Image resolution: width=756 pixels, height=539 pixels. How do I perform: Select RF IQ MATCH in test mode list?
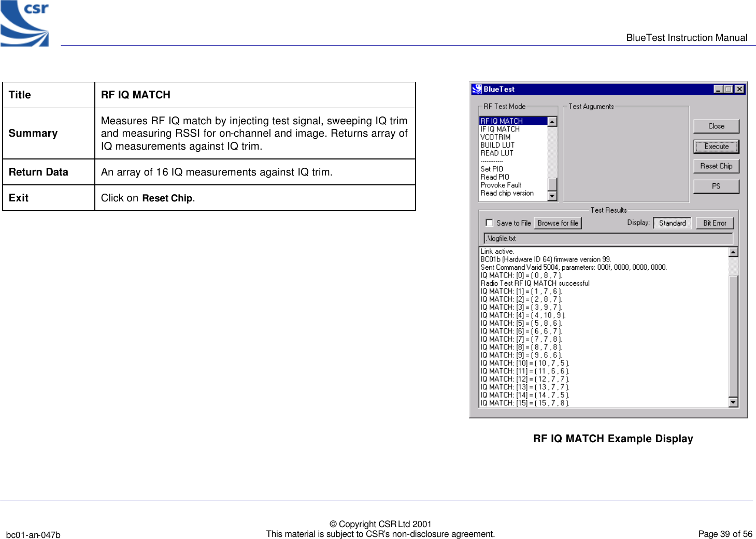[513, 121]
